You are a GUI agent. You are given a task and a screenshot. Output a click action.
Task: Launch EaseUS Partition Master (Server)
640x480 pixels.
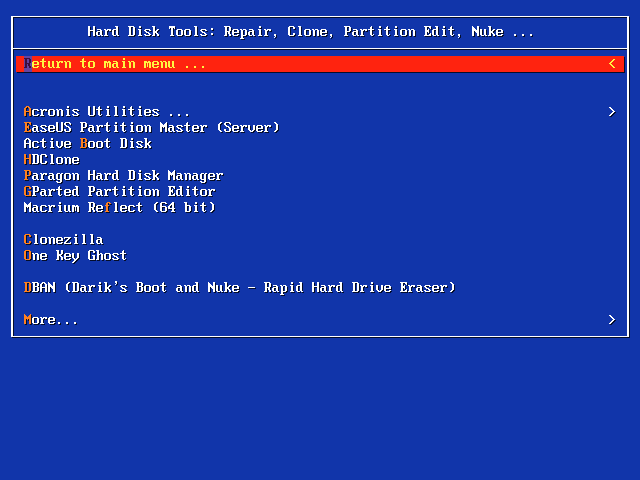tap(151, 127)
